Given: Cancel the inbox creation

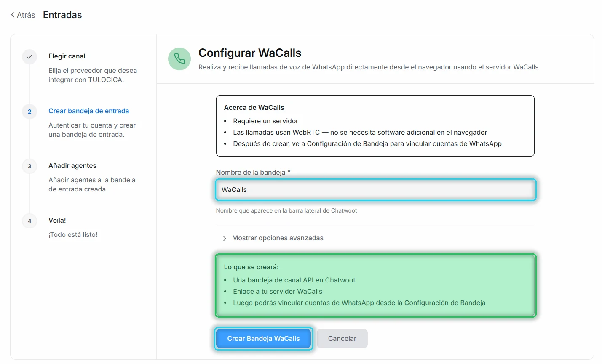Looking at the screenshot, I should point(342,339).
